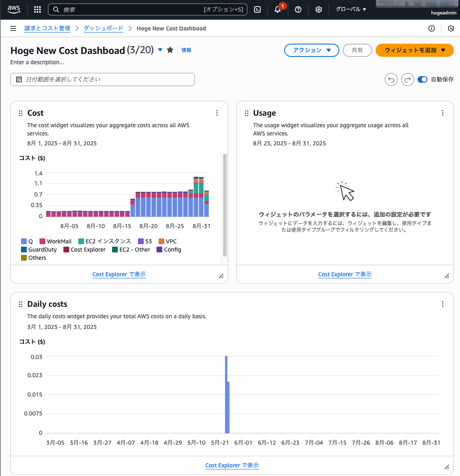Click the Hoge New Cost Dashboad title
The height and width of the screenshot is (476, 460).
[x=68, y=50]
